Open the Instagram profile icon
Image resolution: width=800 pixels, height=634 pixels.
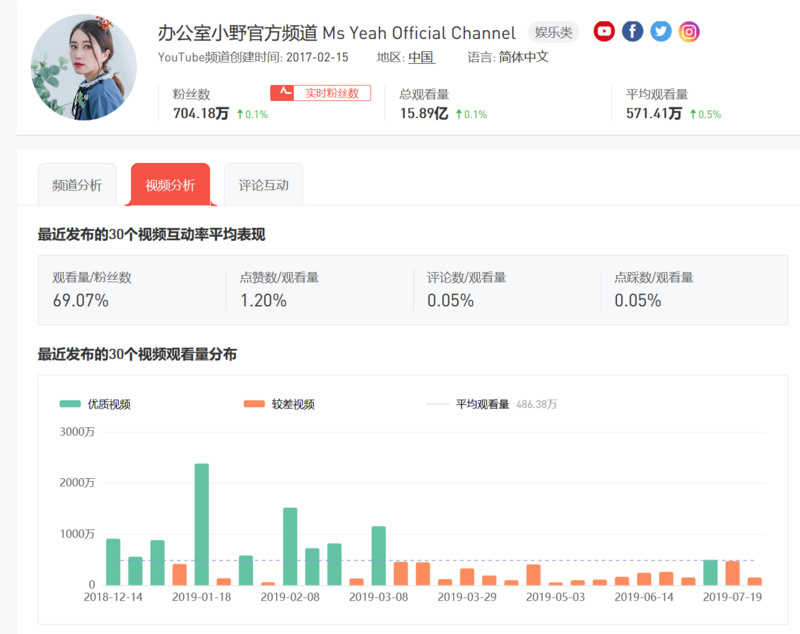[689, 32]
